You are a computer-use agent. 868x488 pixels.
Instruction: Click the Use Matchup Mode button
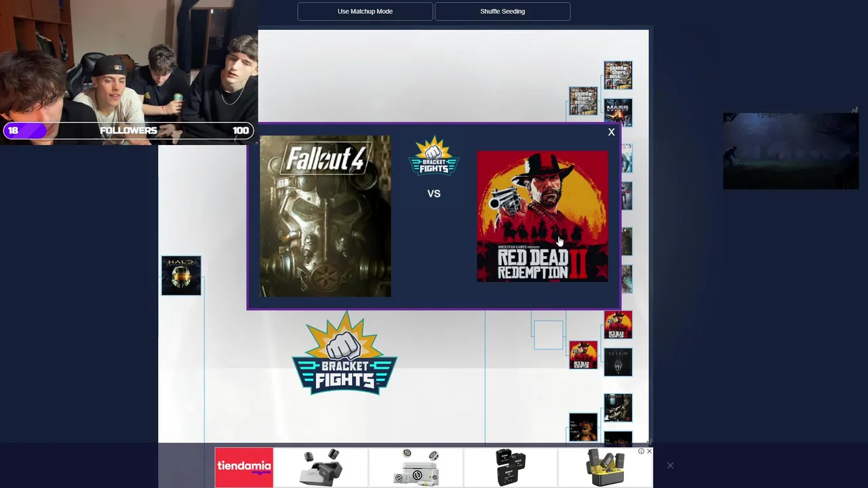click(x=365, y=12)
